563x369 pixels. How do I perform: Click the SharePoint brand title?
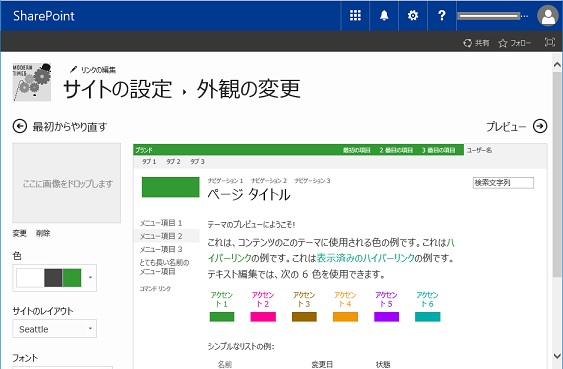click(x=44, y=16)
